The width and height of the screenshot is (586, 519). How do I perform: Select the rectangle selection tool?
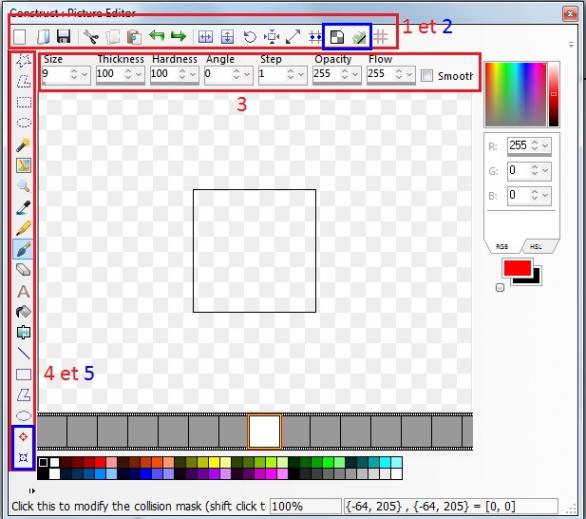pyautogui.click(x=24, y=102)
